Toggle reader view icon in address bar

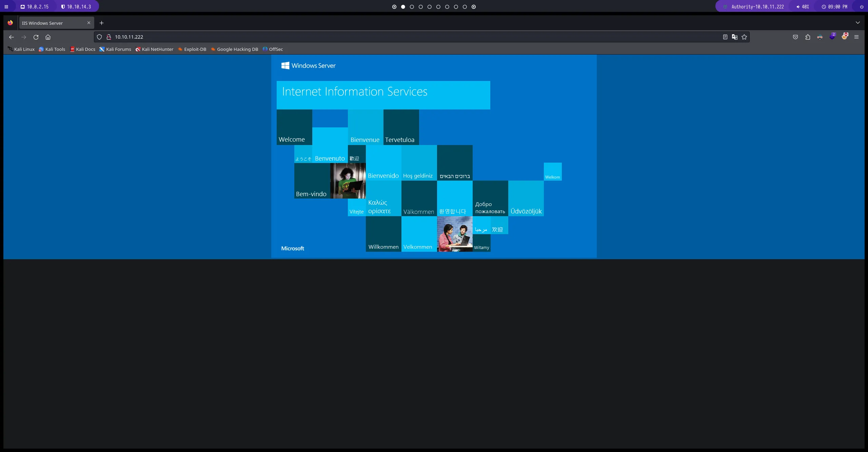coord(725,37)
